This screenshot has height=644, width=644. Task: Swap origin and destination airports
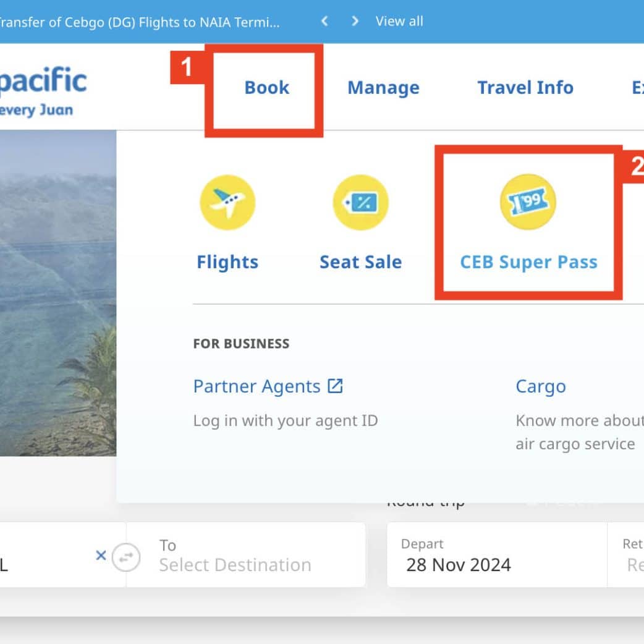pyautogui.click(x=126, y=557)
